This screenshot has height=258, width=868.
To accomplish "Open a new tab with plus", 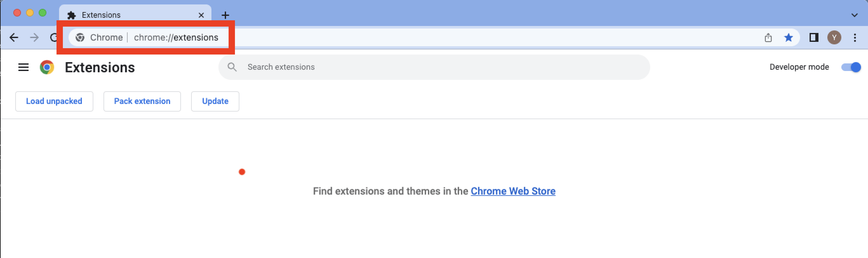I will tap(225, 15).
